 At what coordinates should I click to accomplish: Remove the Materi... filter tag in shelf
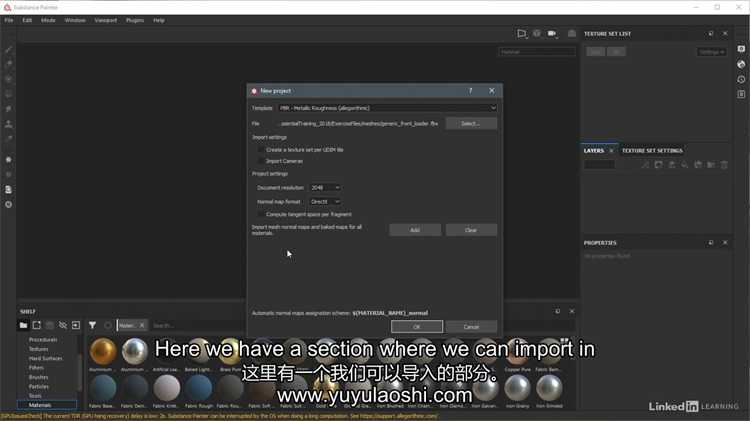(x=142, y=325)
